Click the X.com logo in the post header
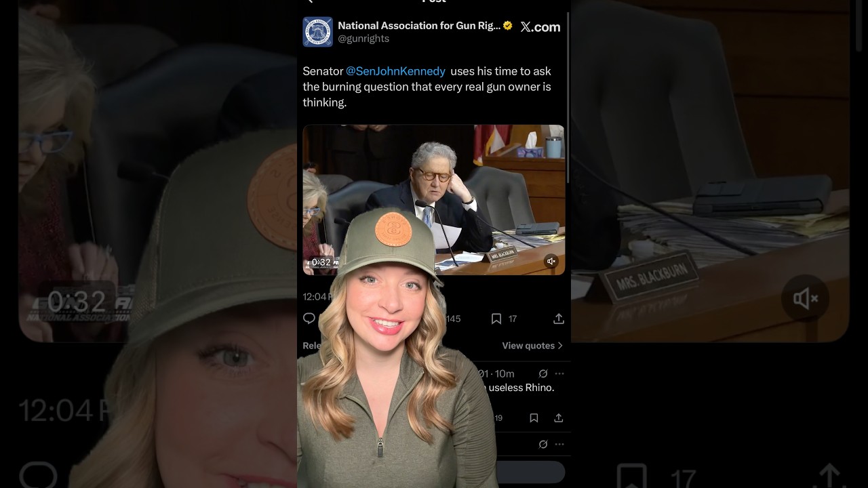The height and width of the screenshot is (488, 868). coord(540,27)
